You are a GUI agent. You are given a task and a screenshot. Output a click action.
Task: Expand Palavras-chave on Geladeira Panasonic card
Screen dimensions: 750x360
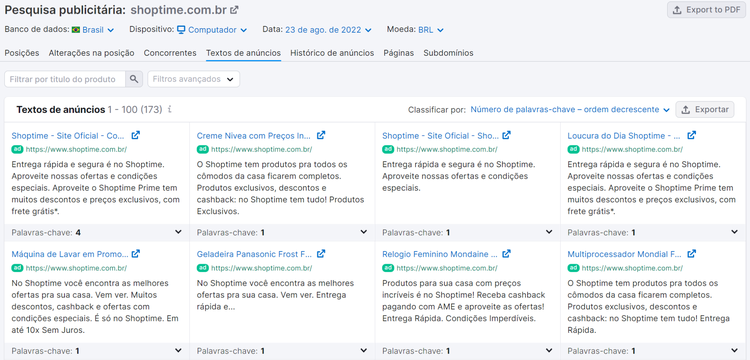(364, 350)
